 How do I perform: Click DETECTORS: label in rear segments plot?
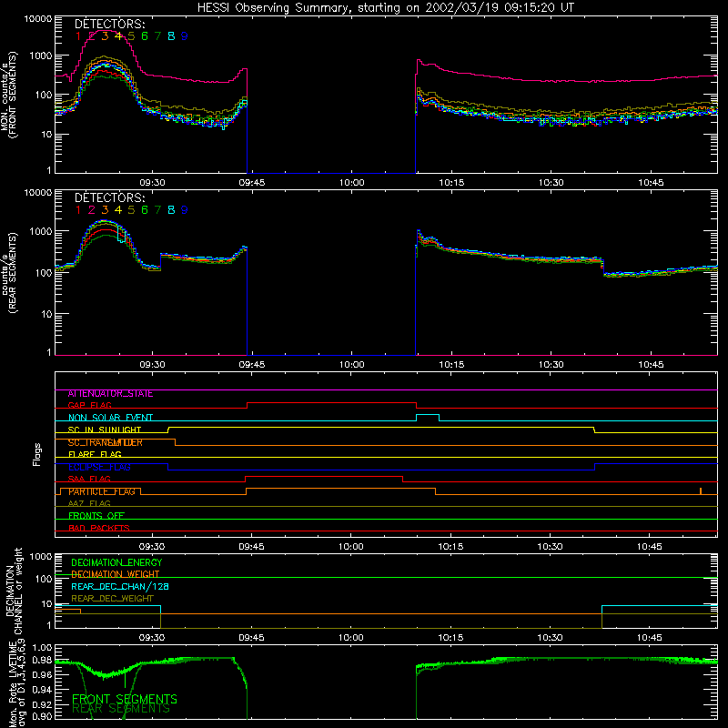[110, 197]
